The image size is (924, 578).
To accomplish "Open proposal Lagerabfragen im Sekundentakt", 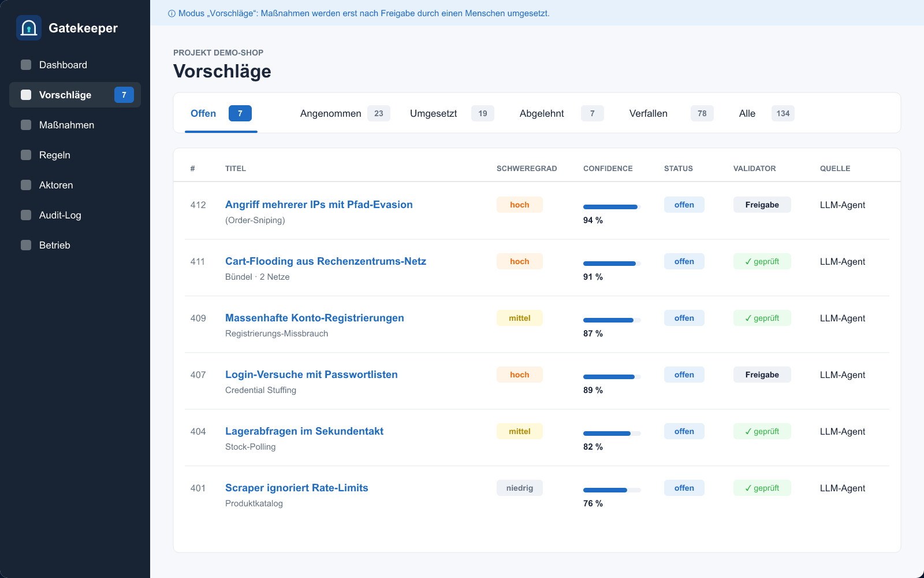I will [x=304, y=431].
